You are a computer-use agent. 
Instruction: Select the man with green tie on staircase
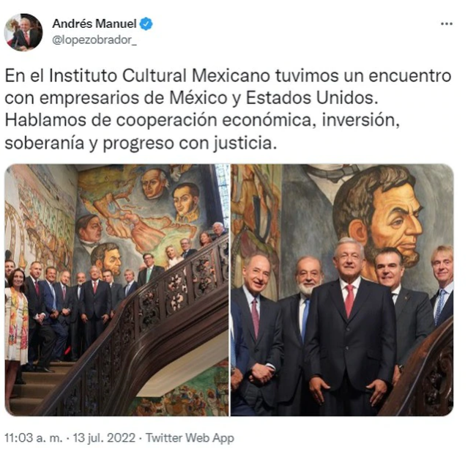(149, 269)
